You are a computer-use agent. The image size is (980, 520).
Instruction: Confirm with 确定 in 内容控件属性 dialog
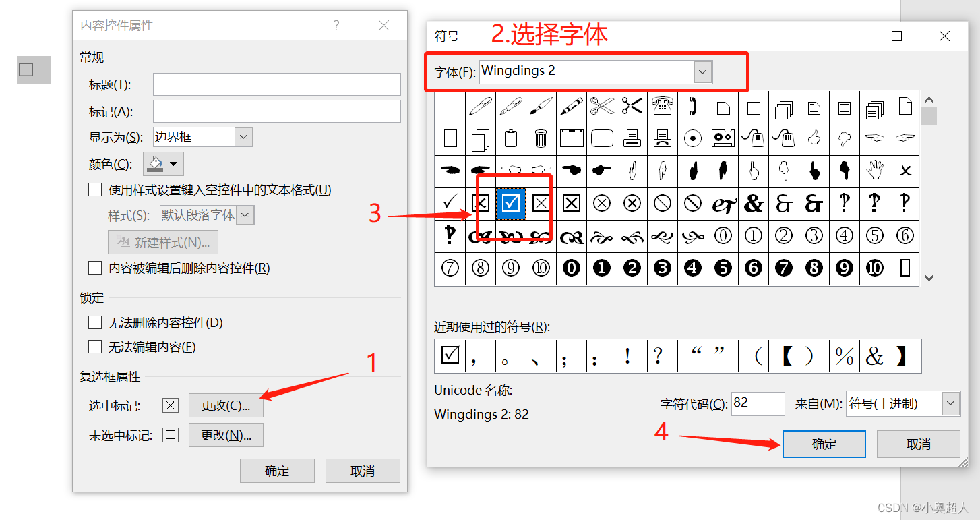click(x=277, y=471)
